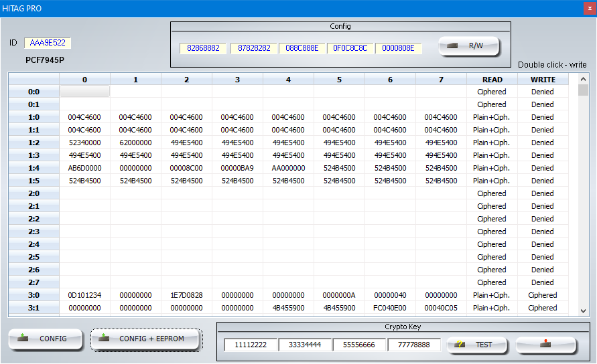Select row header 0:1
The image size is (597, 364).
click(34, 104)
